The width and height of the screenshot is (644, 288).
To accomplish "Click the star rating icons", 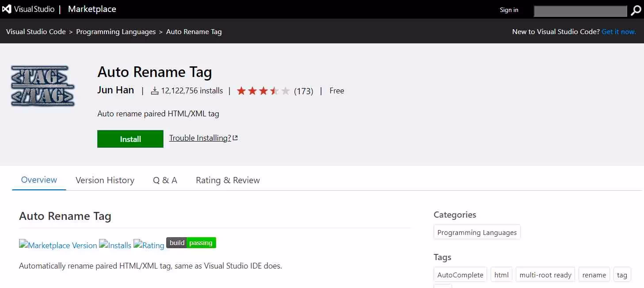I will [x=263, y=91].
